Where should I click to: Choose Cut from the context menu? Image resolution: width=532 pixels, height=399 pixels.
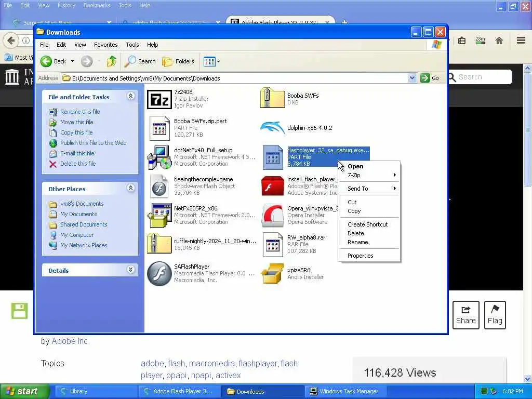click(x=369, y=202)
